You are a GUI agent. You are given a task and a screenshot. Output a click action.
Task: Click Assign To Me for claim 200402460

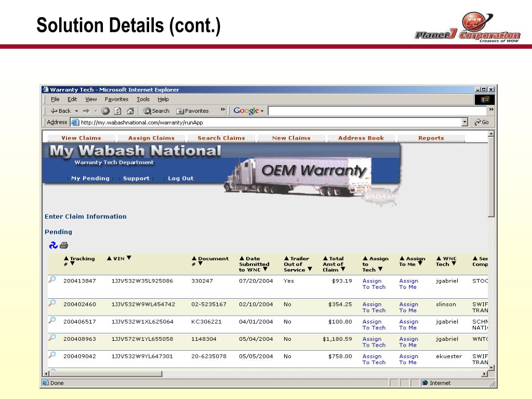tap(408, 308)
